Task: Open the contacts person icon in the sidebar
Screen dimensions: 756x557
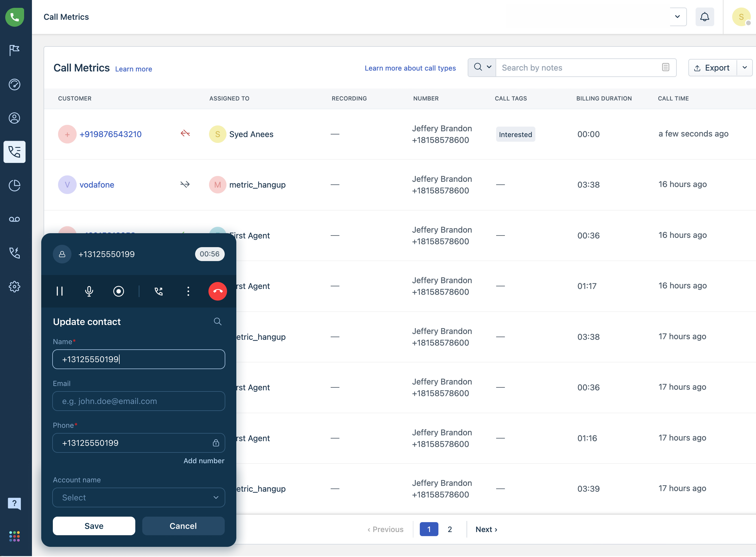Action: point(15,118)
